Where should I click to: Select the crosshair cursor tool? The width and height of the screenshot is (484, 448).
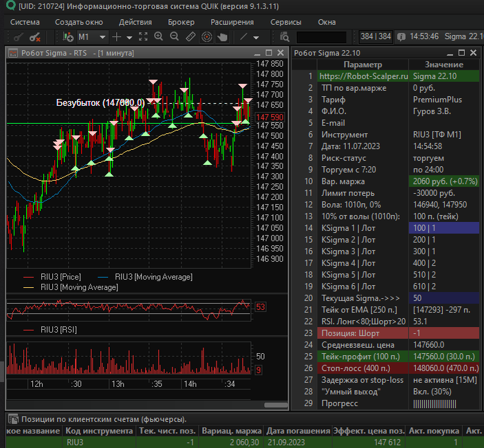pyautogui.click(x=116, y=37)
